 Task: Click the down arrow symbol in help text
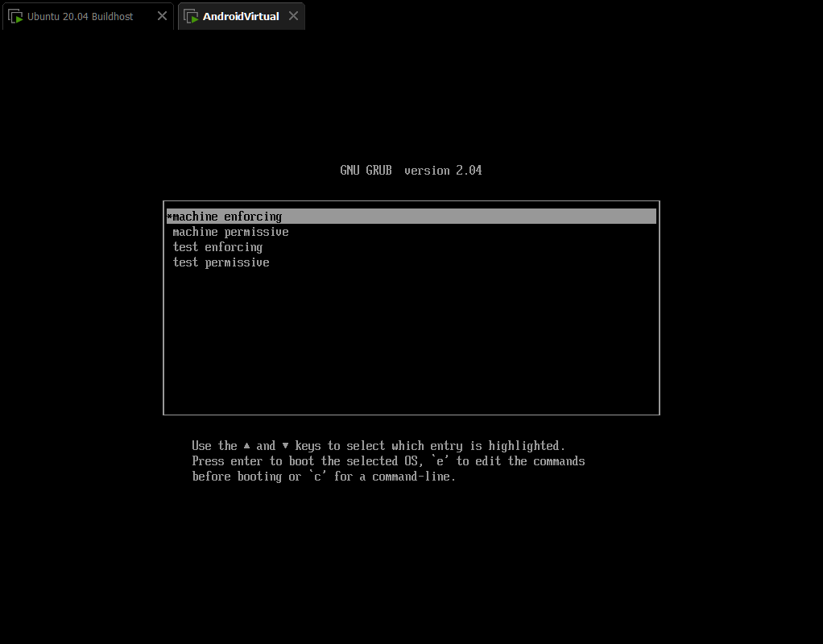pyautogui.click(x=285, y=446)
